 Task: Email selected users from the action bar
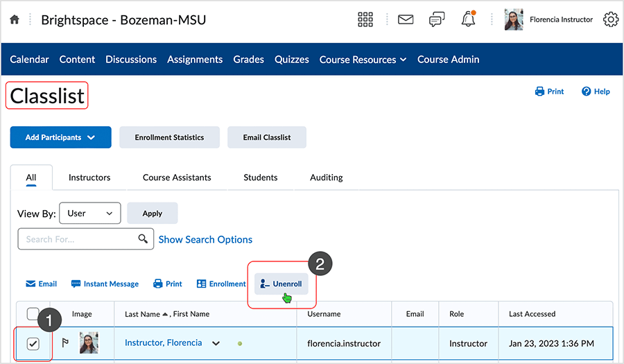[42, 284]
